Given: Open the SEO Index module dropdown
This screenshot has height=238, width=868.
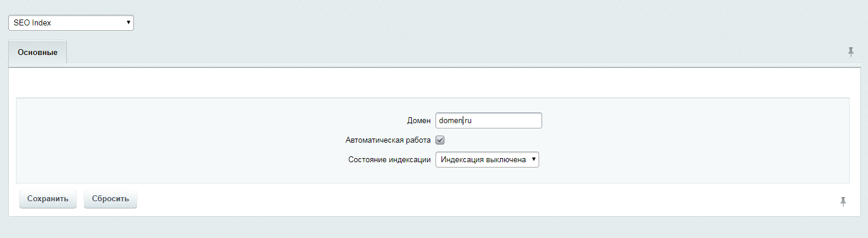Looking at the screenshot, I should [x=71, y=23].
